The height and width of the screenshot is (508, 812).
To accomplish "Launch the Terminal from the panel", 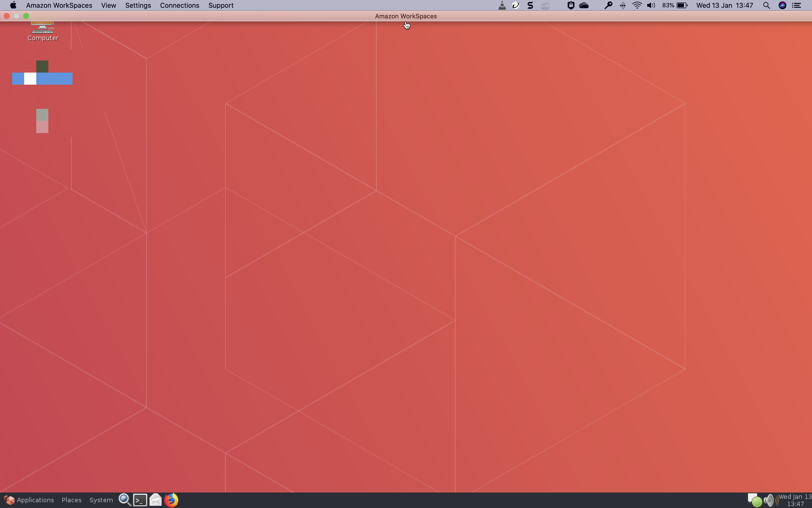I will [140, 500].
